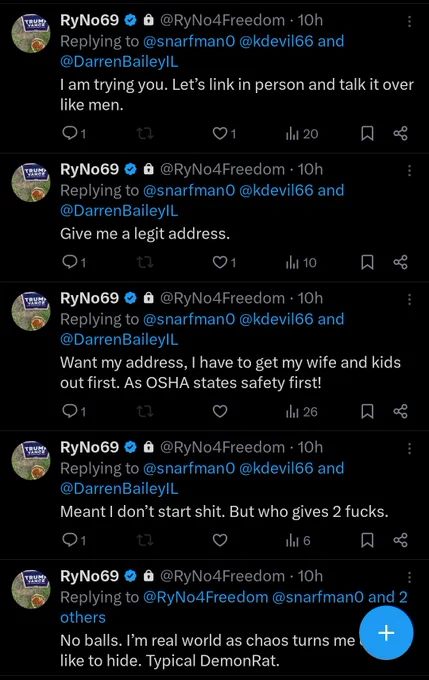Bookmark the 'Meant I don't start shit' tweet

click(367, 540)
